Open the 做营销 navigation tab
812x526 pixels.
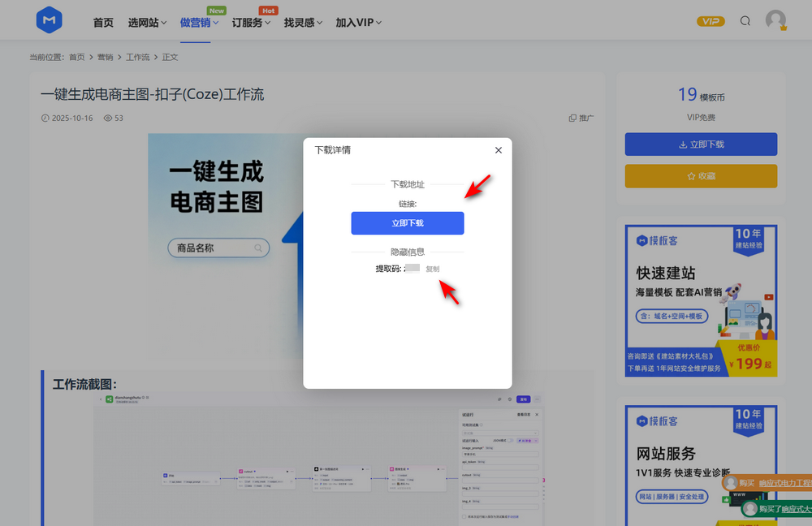point(199,23)
